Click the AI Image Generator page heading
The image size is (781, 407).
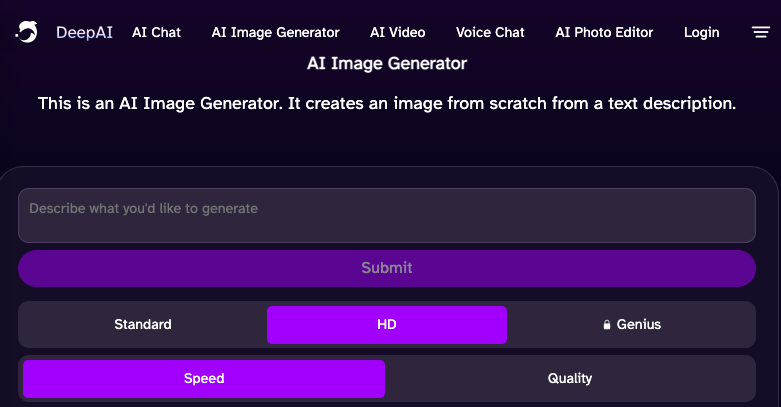(x=387, y=64)
